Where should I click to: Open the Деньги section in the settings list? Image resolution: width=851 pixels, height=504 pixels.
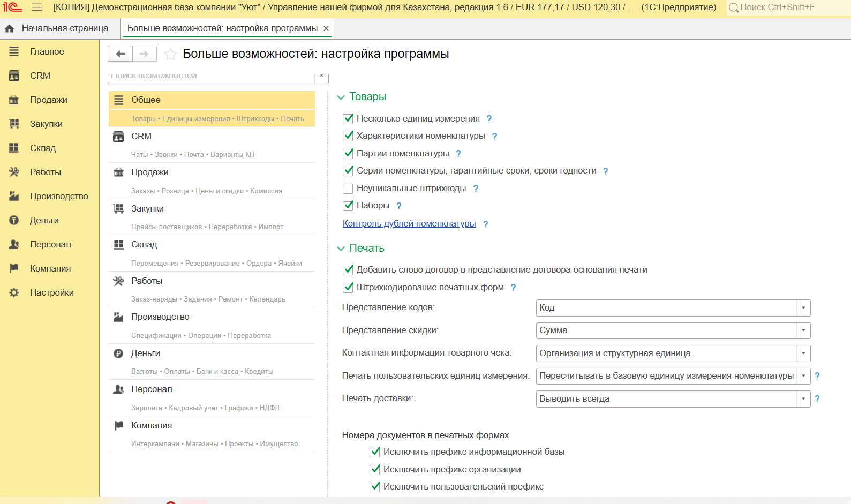coord(146,353)
